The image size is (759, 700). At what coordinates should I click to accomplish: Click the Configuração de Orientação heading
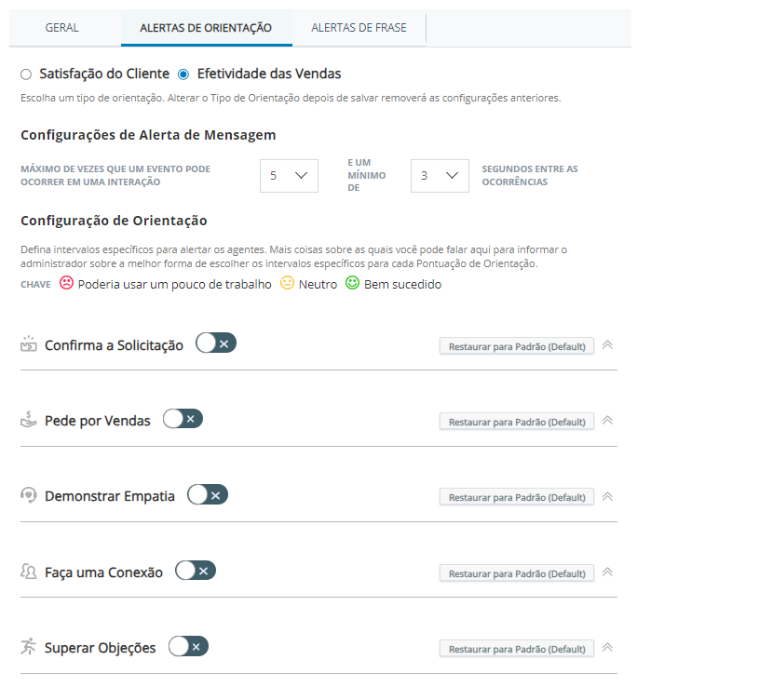[x=114, y=221]
